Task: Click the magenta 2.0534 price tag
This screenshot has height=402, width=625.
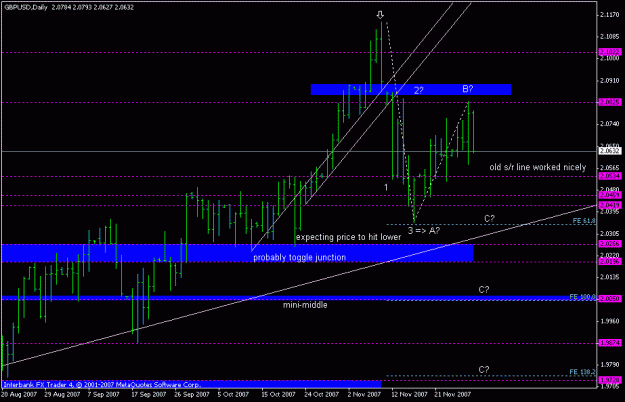Action: point(610,176)
